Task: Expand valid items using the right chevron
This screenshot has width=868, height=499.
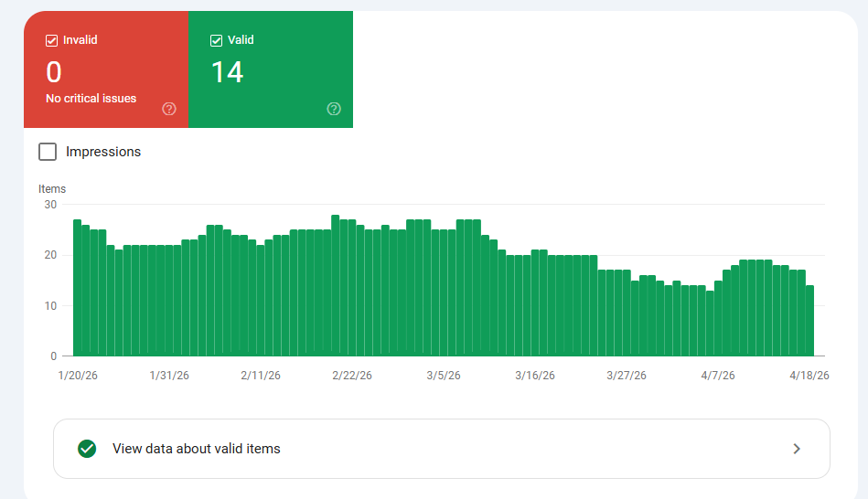Action: point(797,449)
